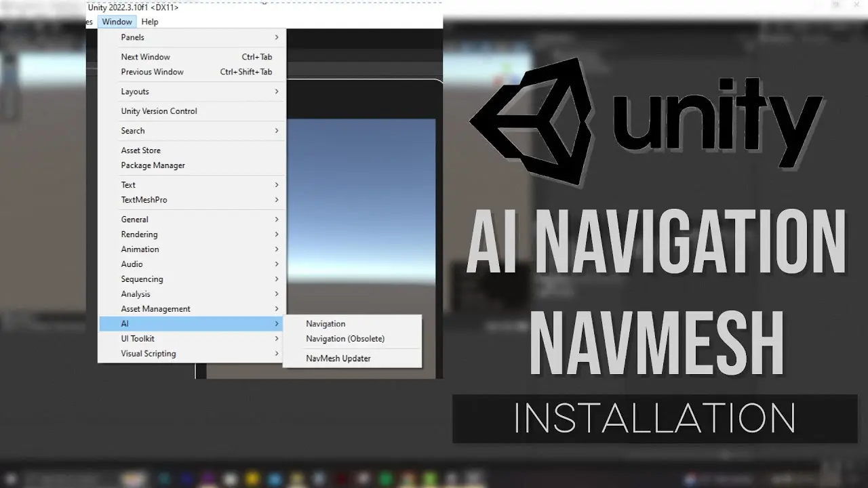This screenshot has height=488, width=868.
Task: Expand the Text submenu
Action: [192, 185]
